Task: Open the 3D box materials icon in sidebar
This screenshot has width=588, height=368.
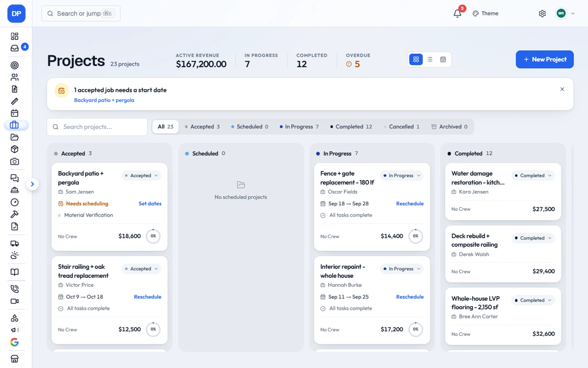Action: click(x=14, y=149)
